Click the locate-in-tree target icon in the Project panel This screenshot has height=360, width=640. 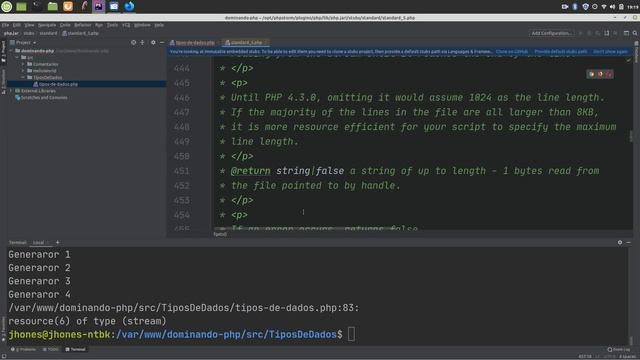133,42
